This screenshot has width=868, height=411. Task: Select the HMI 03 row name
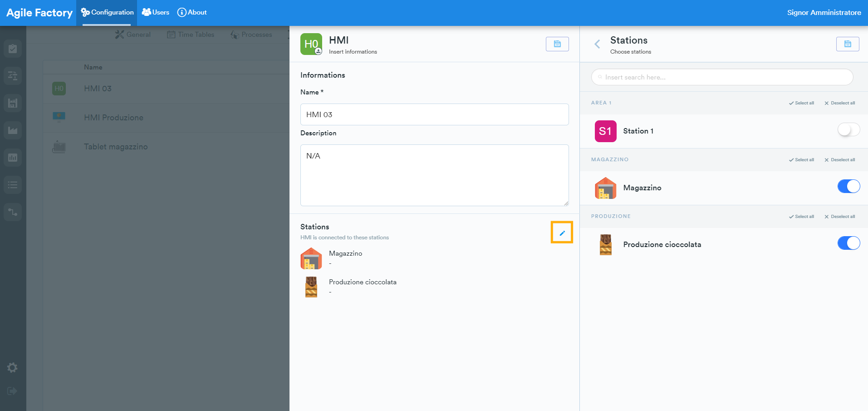(98, 89)
